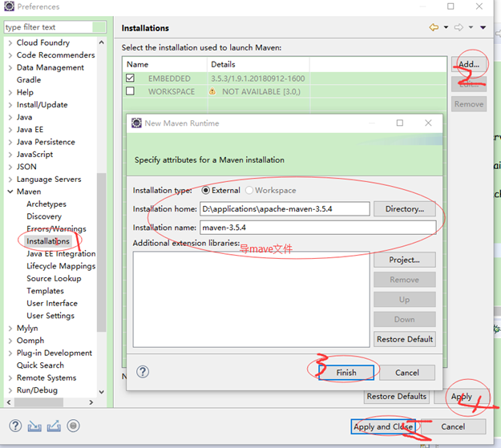This screenshot has width=501, height=448.
Task: Open Archetypes under Maven
Action: 46,204
